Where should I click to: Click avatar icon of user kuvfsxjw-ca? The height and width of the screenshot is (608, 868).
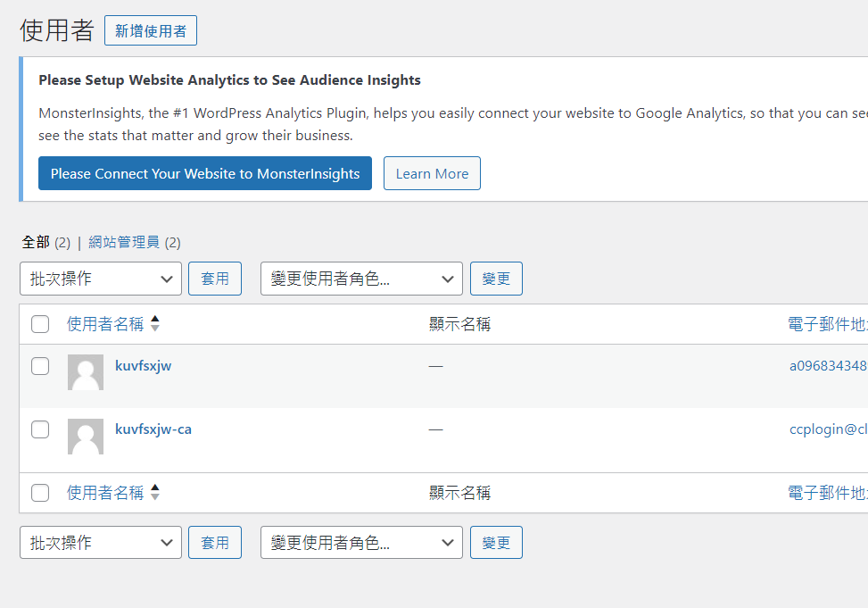click(x=86, y=437)
